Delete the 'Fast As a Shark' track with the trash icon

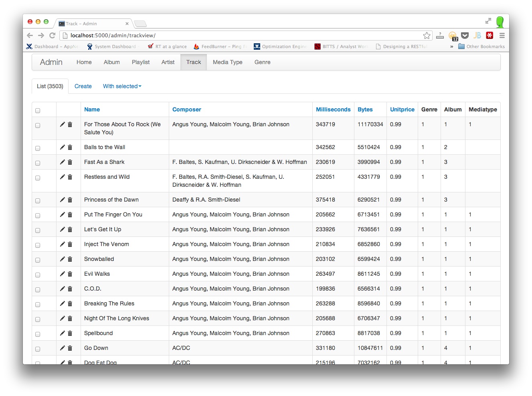pyautogui.click(x=70, y=162)
